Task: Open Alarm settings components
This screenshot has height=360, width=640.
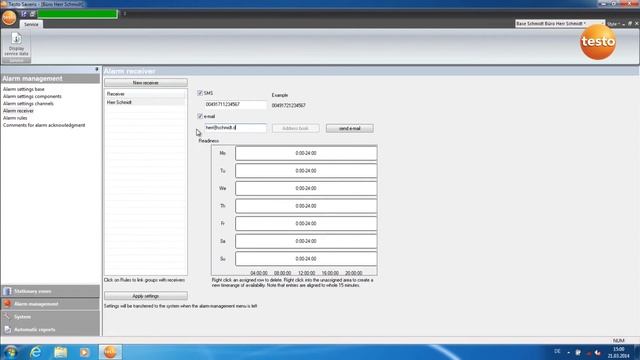Action: [x=32, y=96]
